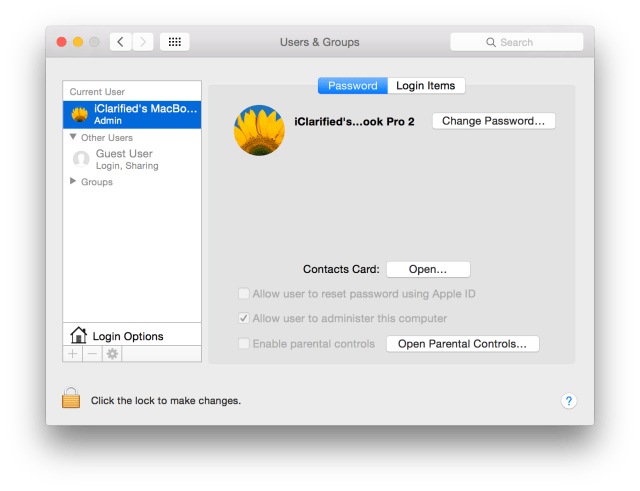640x491 pixels.
Task: Add a user with the plus button
Action: (x=73, y=354)
